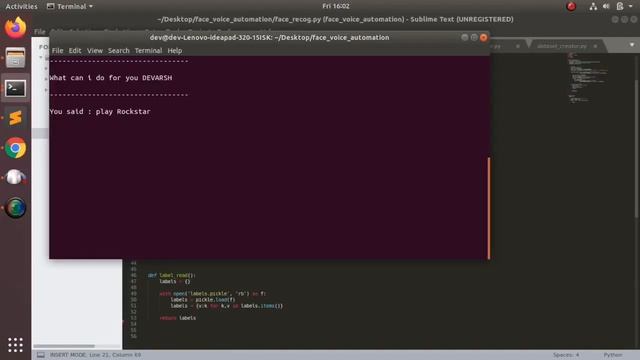
Task: Select the dataset_creator.py tab in Sublime
Action: pyautogui.click(x=562, y=46)
